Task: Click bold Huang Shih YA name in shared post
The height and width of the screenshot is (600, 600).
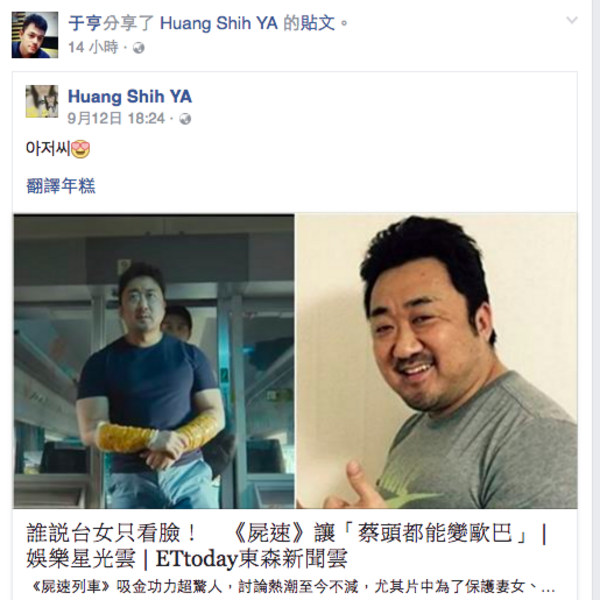Action: pyautogui.click(x=130, y=96)
